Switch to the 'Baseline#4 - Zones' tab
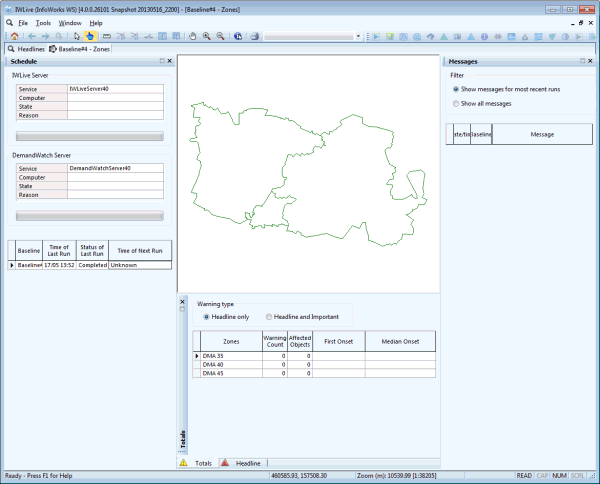 click(80, 49)
